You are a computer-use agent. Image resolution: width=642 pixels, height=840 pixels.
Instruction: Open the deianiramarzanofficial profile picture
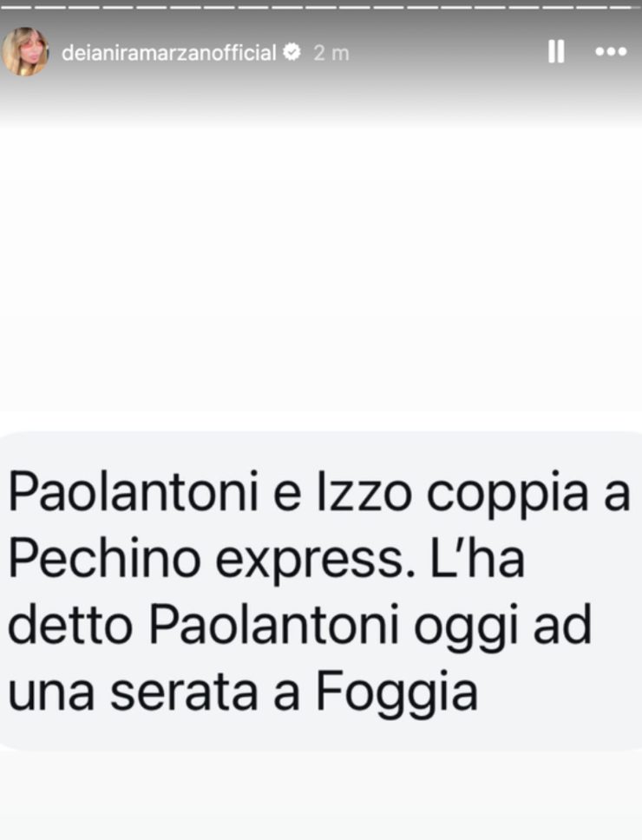pyautogui.click(x=24, y=52)
